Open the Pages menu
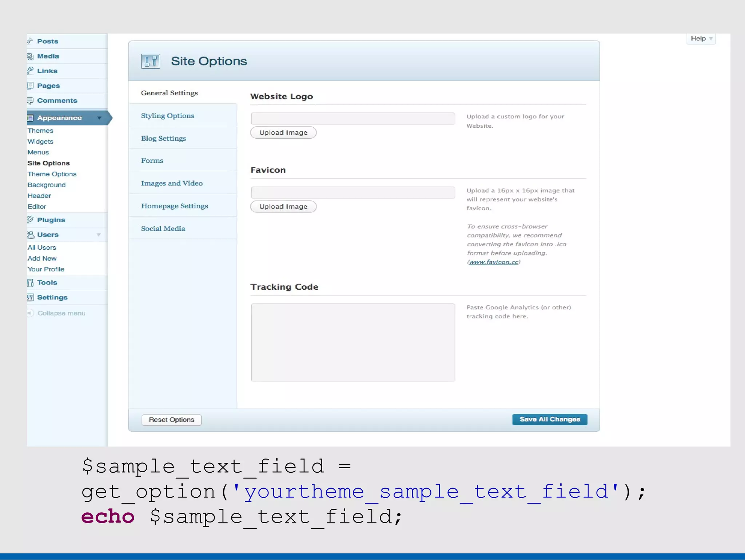The height and width of the screenshot is (560, 745). (x=48, y=86)
